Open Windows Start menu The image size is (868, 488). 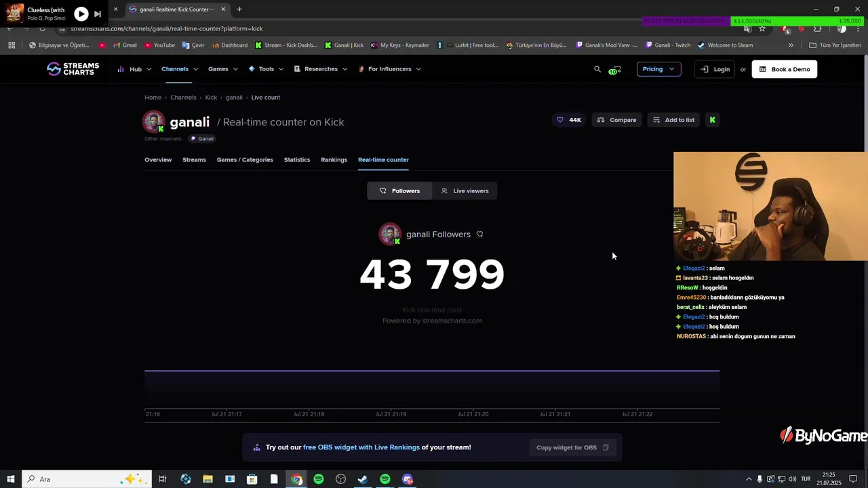pyautogui.click(x=11, y=479)
